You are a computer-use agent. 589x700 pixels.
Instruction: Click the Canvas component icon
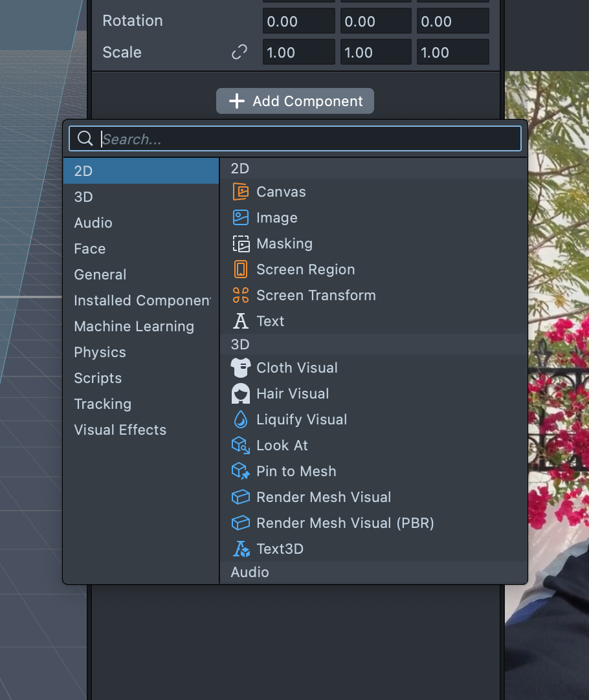(241, 191)
